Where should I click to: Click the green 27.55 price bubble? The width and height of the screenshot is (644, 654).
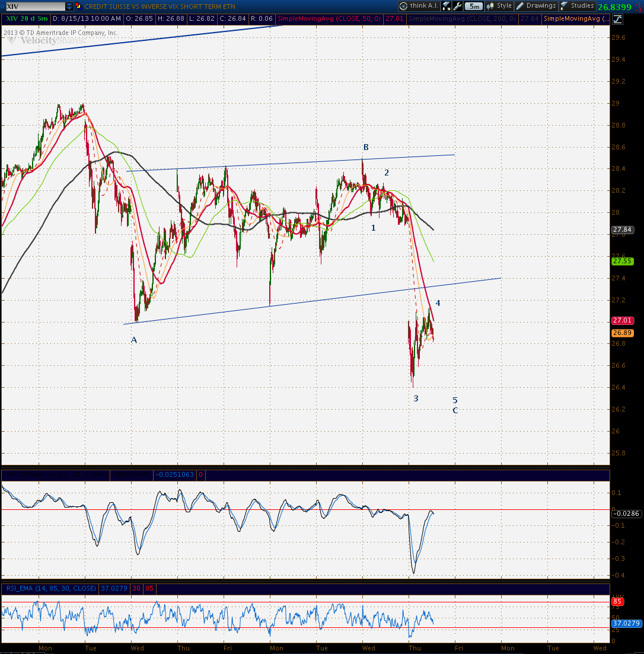click(622, 261)
